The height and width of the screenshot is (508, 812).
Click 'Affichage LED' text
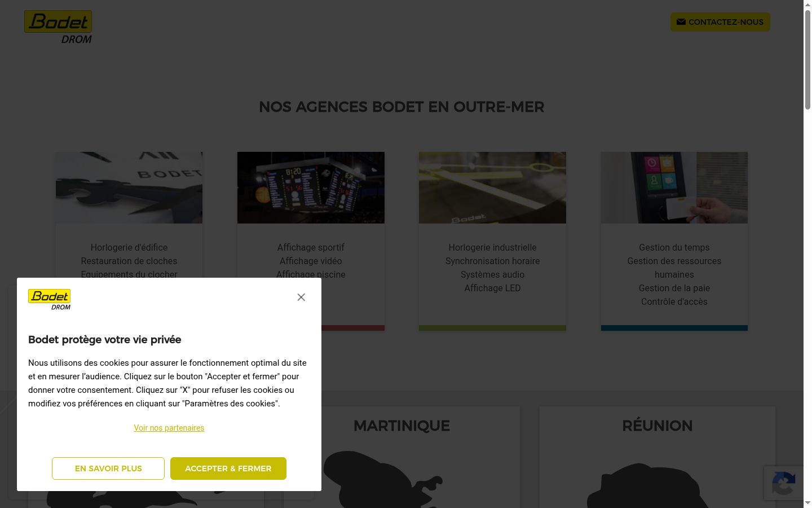coord(492,288)
